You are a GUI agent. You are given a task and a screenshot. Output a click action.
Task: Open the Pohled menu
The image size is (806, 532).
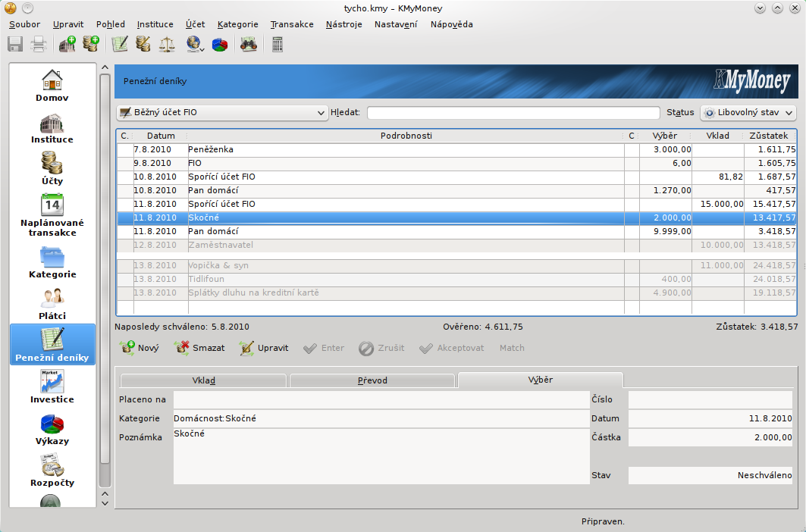pyautogui.click(x=111, y=24)
